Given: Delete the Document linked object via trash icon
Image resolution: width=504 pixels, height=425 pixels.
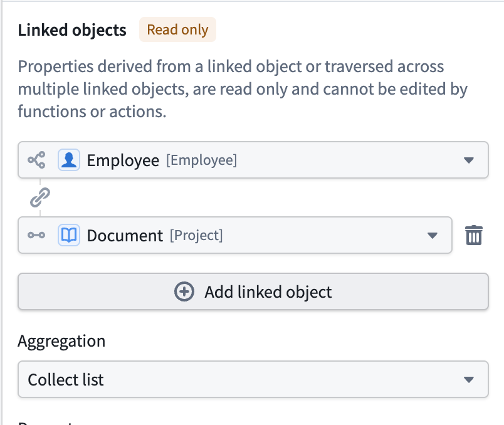Looking at the screenshot, I should tap(473, 235).
